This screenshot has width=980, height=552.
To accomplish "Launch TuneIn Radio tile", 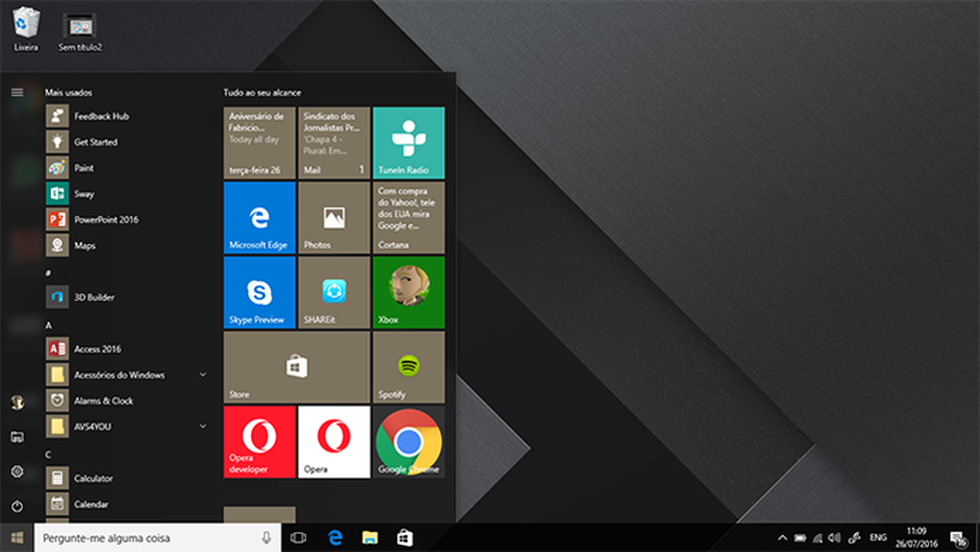I will pyautogui.click(x=408, y=142).
